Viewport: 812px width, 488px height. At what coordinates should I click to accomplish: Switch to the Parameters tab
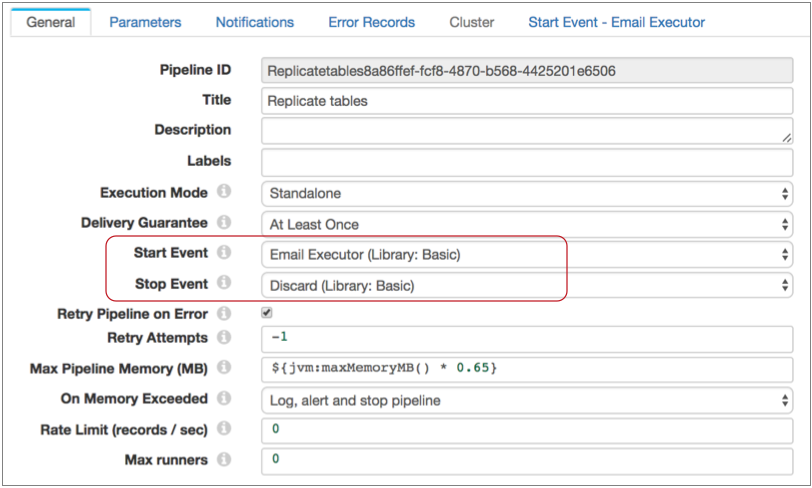(145, 22)
